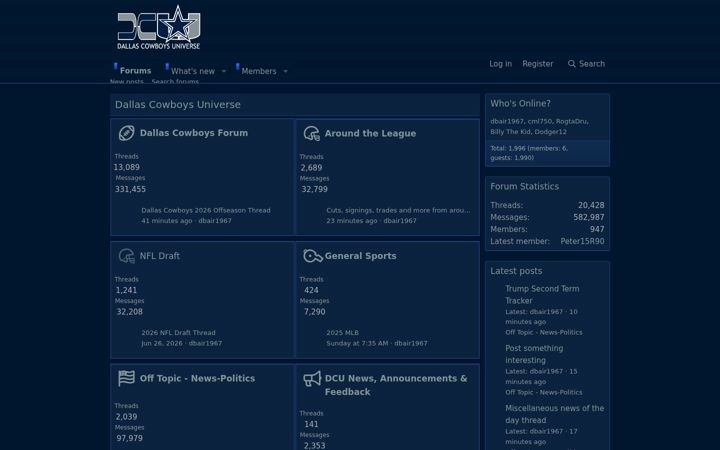Open online member RogtaDru's profile

[x=571, y=121]
